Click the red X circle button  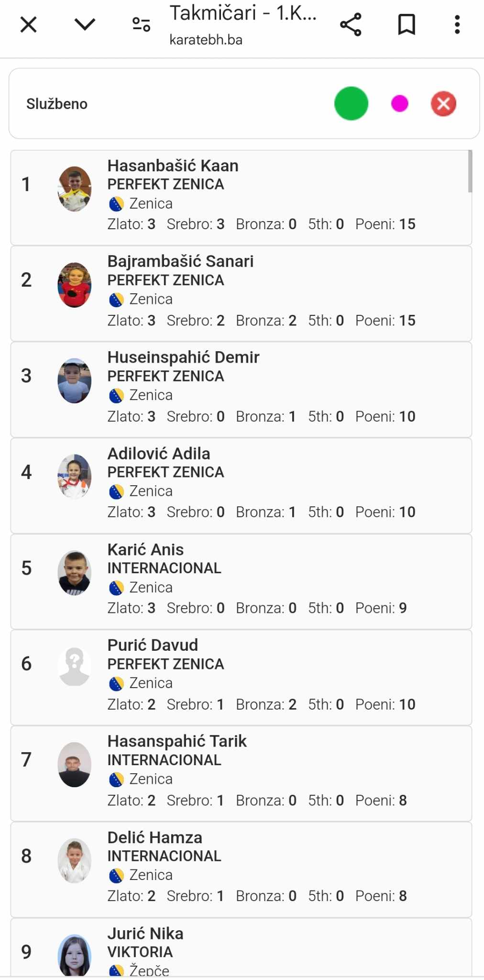point(443,103)
